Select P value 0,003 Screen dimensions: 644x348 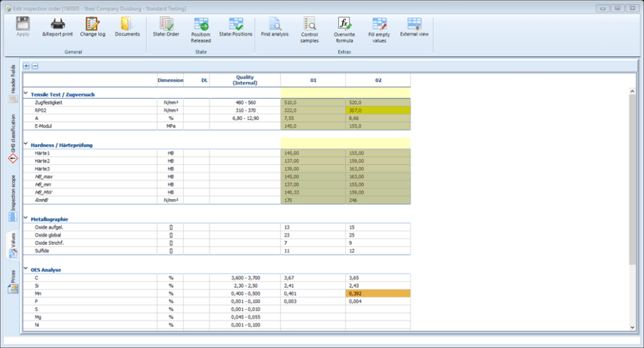coord(313,301)
